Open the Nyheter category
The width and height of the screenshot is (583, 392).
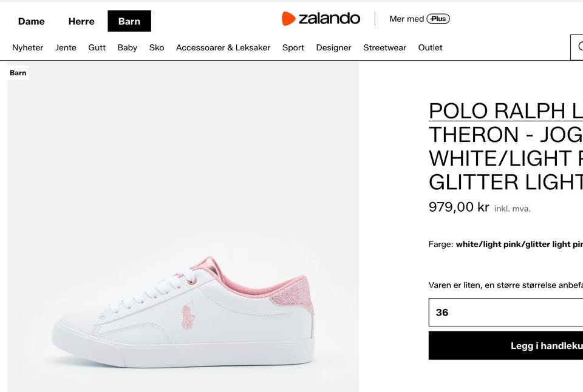[28, 47]
